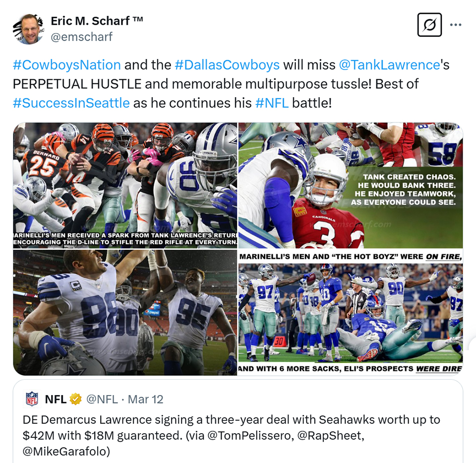This screenshot has width=476, height=463.
Task: Open the #NFL hashtag link
Action: tap(272, 103)
